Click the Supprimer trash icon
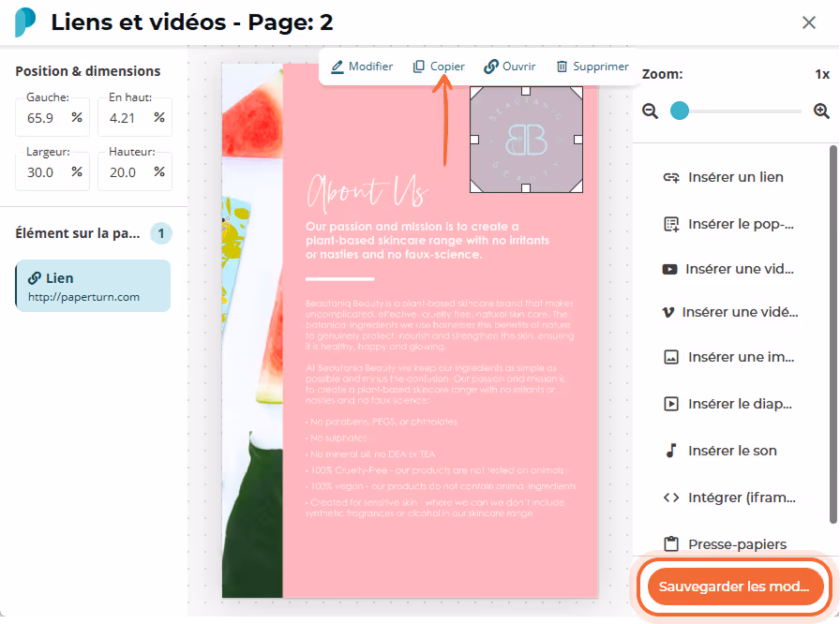Screen dimensions: 840x624 click(562, 67)
